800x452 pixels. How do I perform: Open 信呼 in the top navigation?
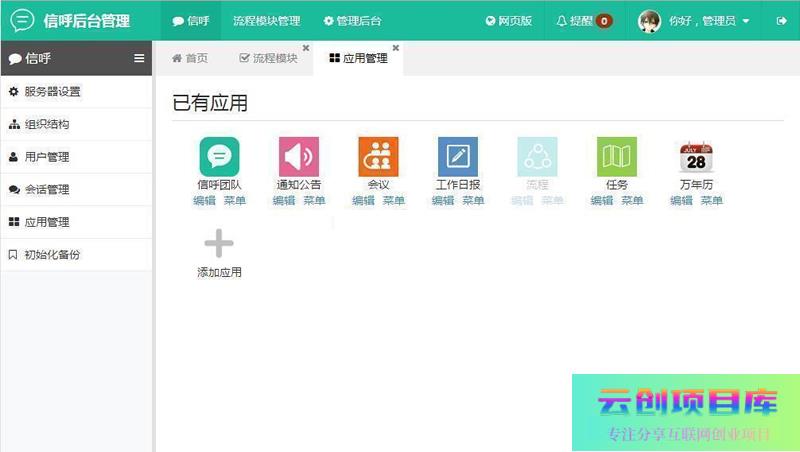click(191, 21)
